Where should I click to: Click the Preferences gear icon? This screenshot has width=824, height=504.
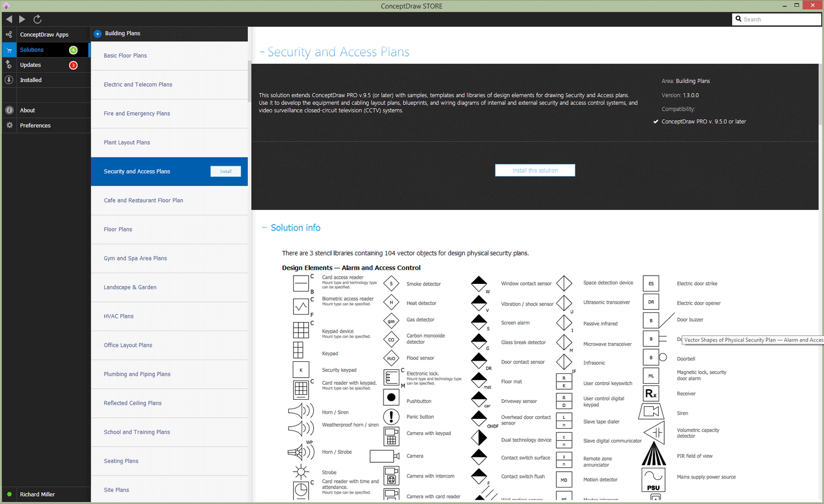click(x=9, y=125)
